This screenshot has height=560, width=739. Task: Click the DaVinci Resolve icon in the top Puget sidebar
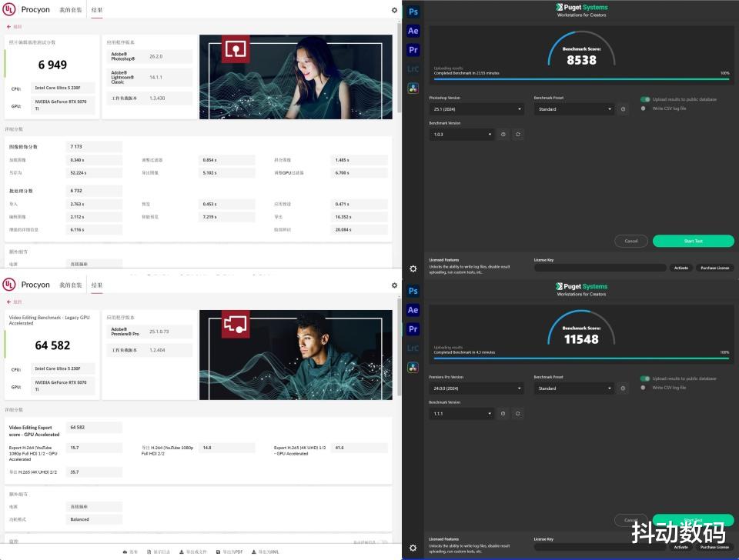click(x=413, y=88)
